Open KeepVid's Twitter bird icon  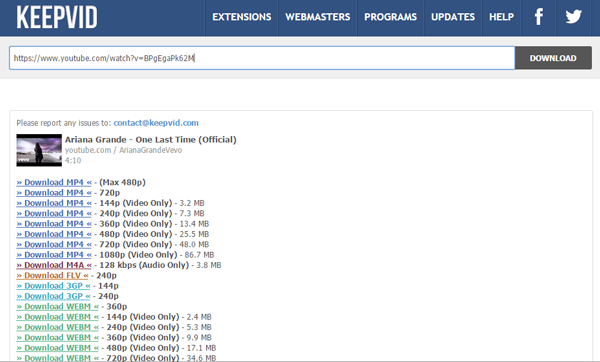(573, 17)
